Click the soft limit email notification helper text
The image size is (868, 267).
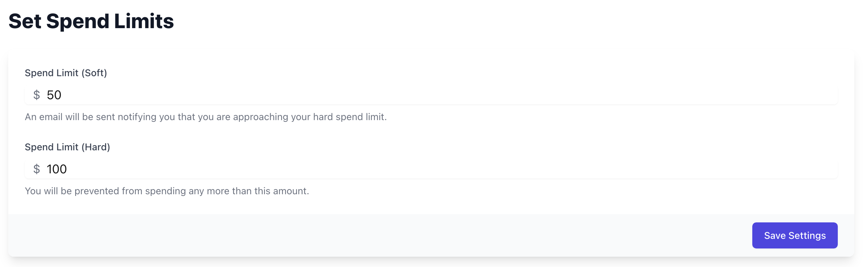pyautogui.click(x=206, y=117)
